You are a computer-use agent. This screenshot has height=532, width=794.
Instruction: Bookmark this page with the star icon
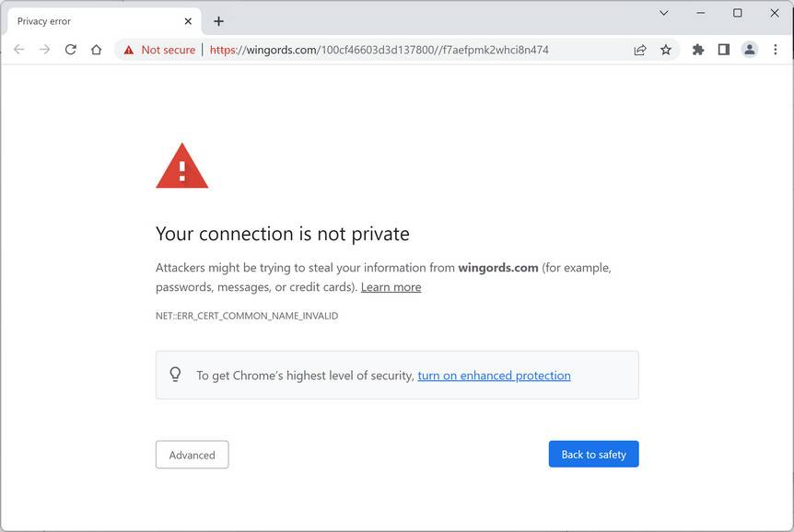coord(666,50)
